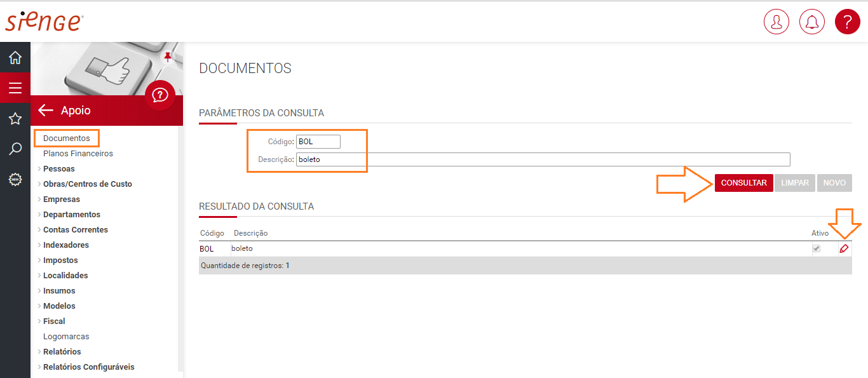Expand the Empresas menu group

click(x=62, y=199)
